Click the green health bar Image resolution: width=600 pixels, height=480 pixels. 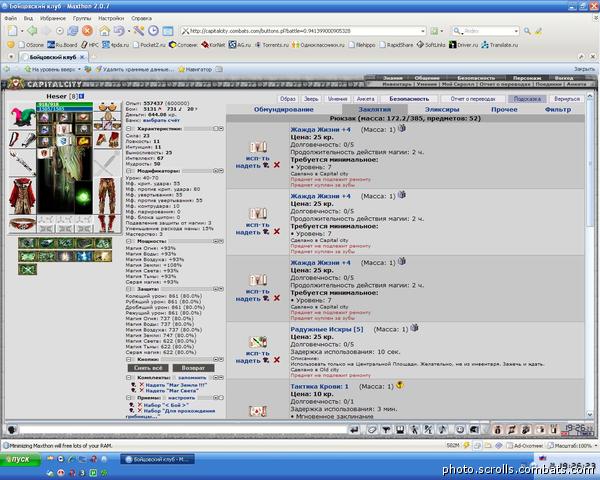[64, 104]
